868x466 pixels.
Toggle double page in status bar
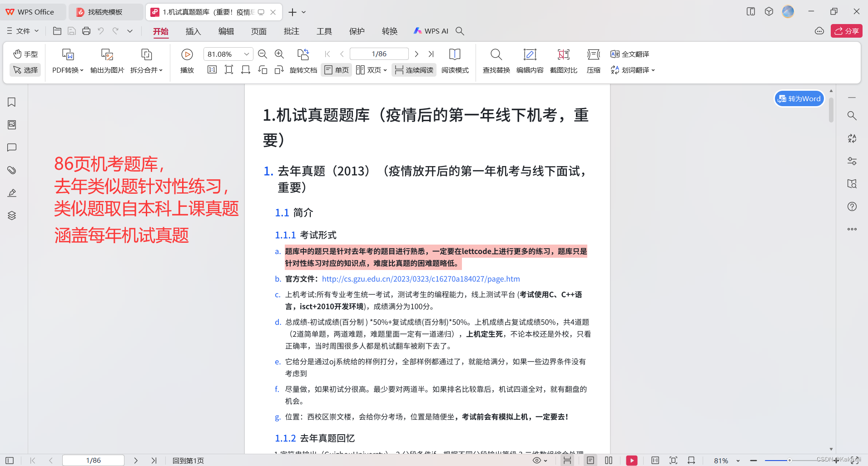[x=609, y=460]
